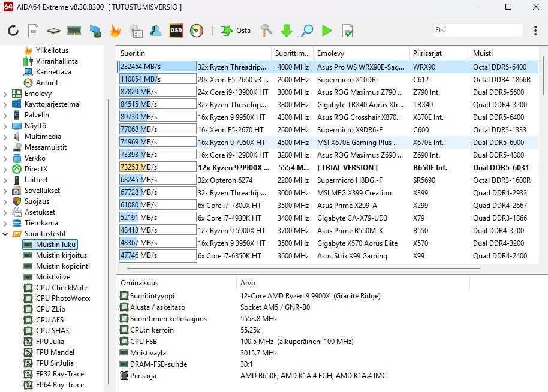This screenshot has width=548, height=392.
Task: Click the results checklist icon
Action: (347, 31)
